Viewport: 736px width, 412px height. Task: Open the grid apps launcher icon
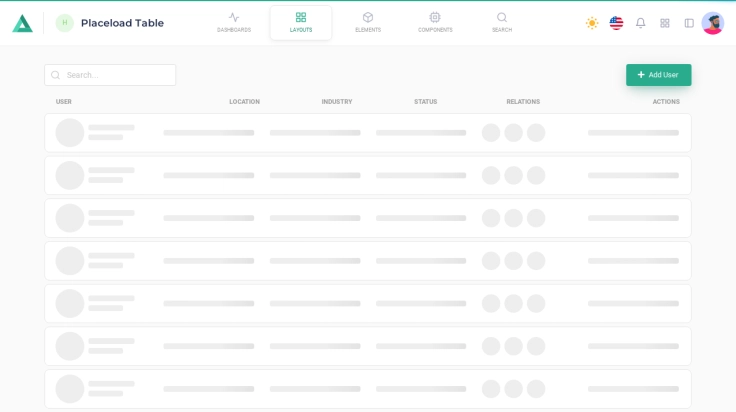pyautogui.click(x=665, y=23)
